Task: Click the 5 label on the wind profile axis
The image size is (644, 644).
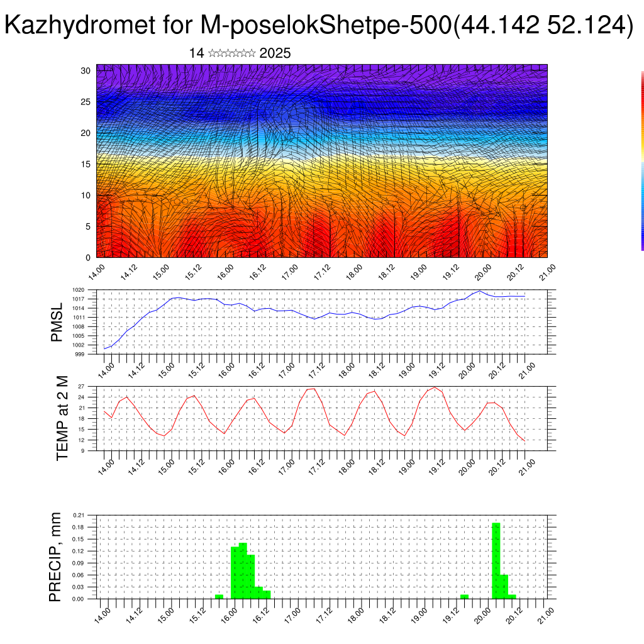Action: 88,226
